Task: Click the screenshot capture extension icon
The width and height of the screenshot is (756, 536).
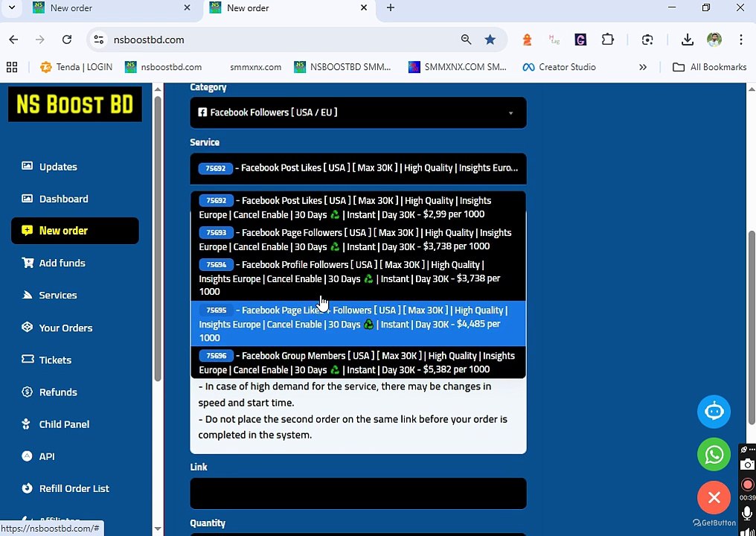Action: point(647,39)
